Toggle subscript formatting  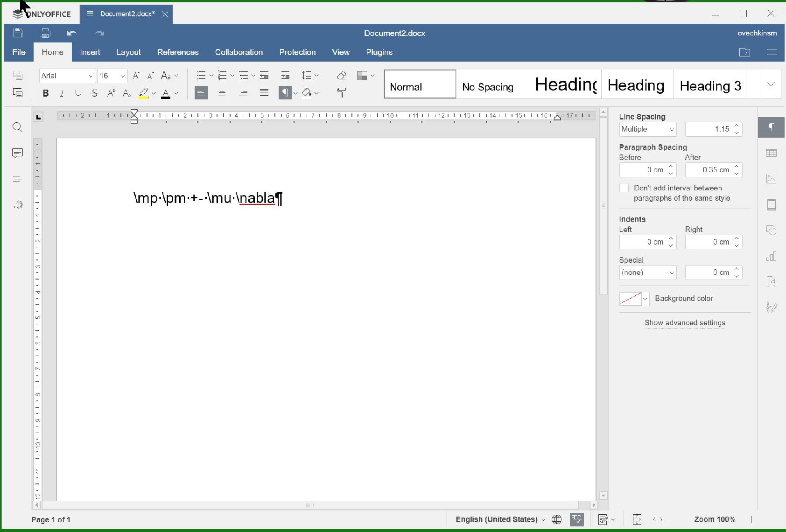pyautogui.click(x=127, y=93)
